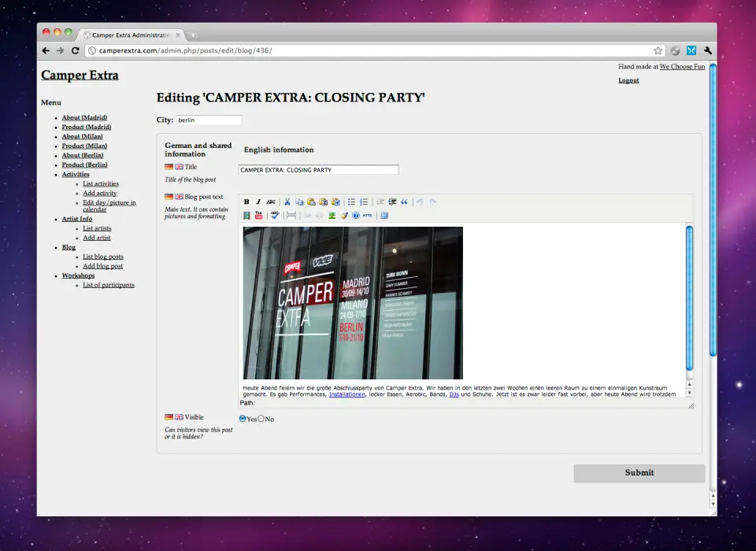Click the insert image tree icon
The image size is (756, 551).
coord(332,216)
